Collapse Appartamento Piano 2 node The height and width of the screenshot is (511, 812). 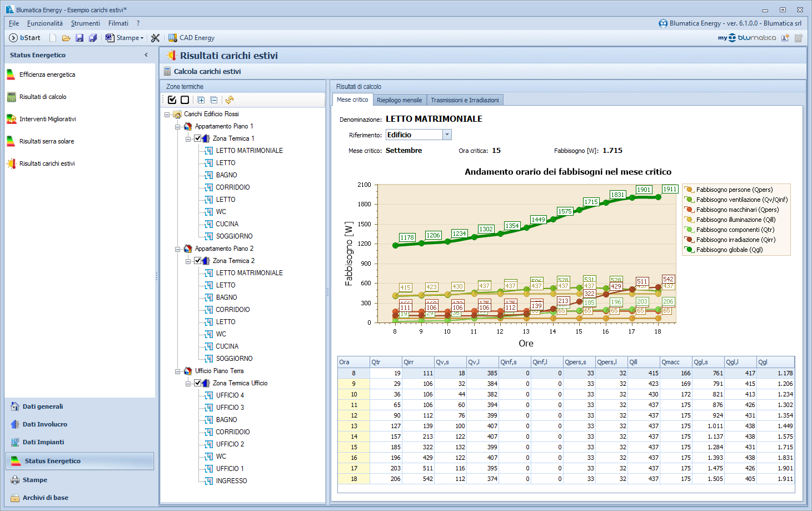click(x=177, y=249)
